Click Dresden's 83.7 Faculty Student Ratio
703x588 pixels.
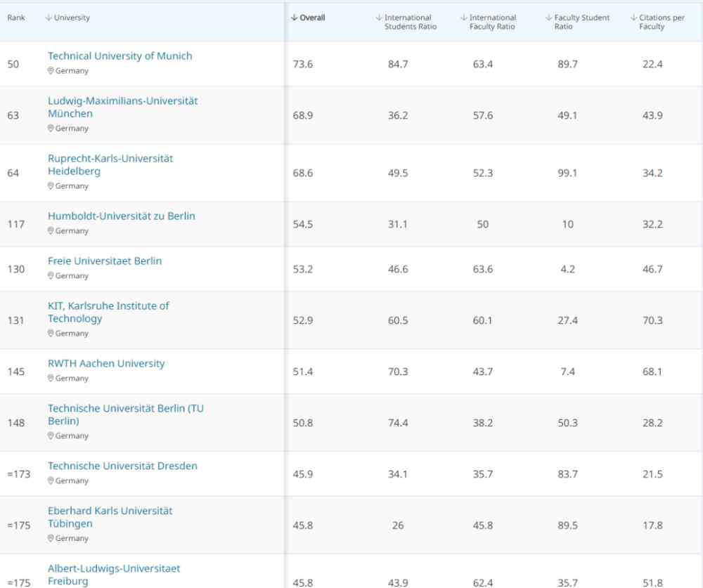pyautogui.click(x=567, y=474)
